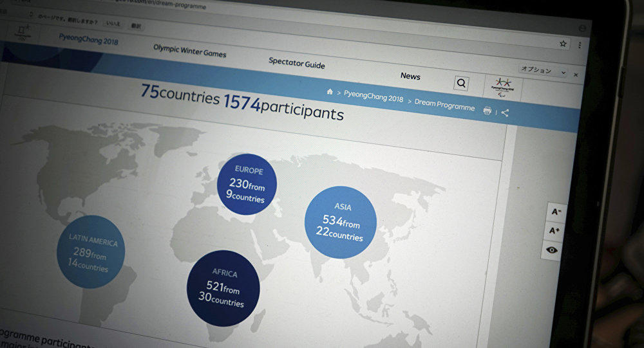Decrease font size with A- button

(x=556, y=212)
